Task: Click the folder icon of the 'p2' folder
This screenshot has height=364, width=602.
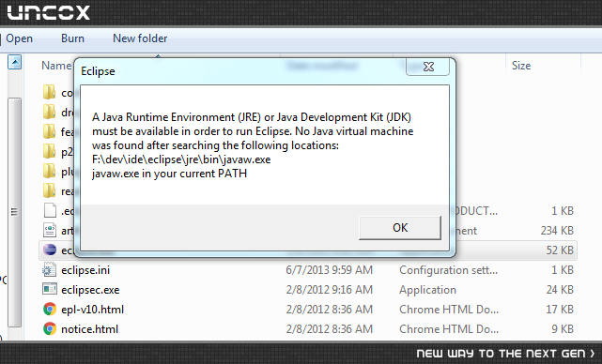Action: point(49,151)
